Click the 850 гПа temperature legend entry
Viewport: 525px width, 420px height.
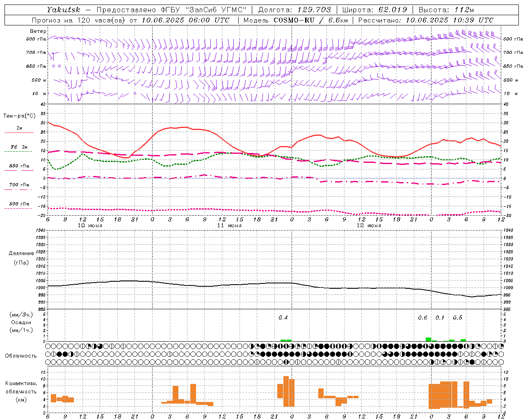pos(19,166)
